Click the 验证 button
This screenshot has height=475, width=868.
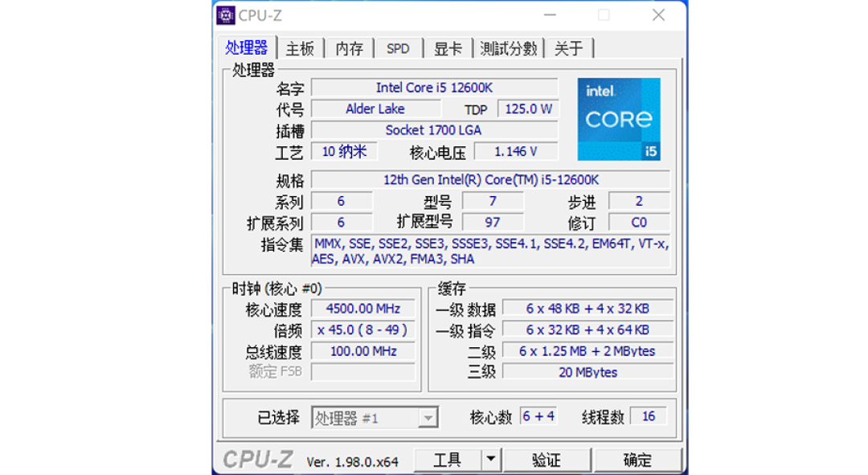[x=547, y=460]
